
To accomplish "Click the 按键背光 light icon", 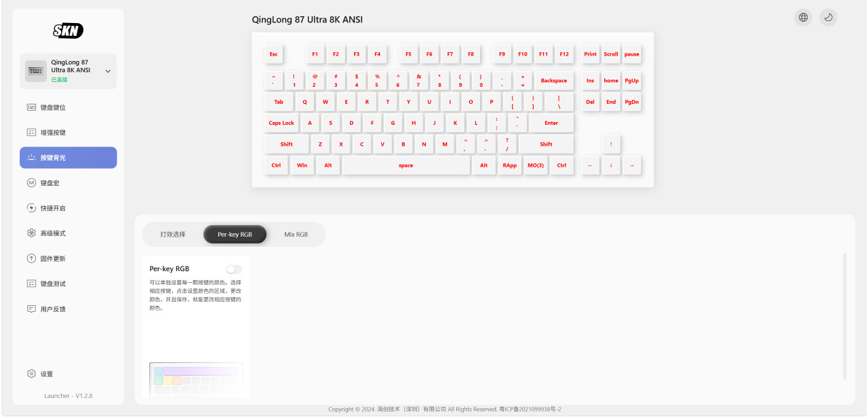I will point(31,157).
